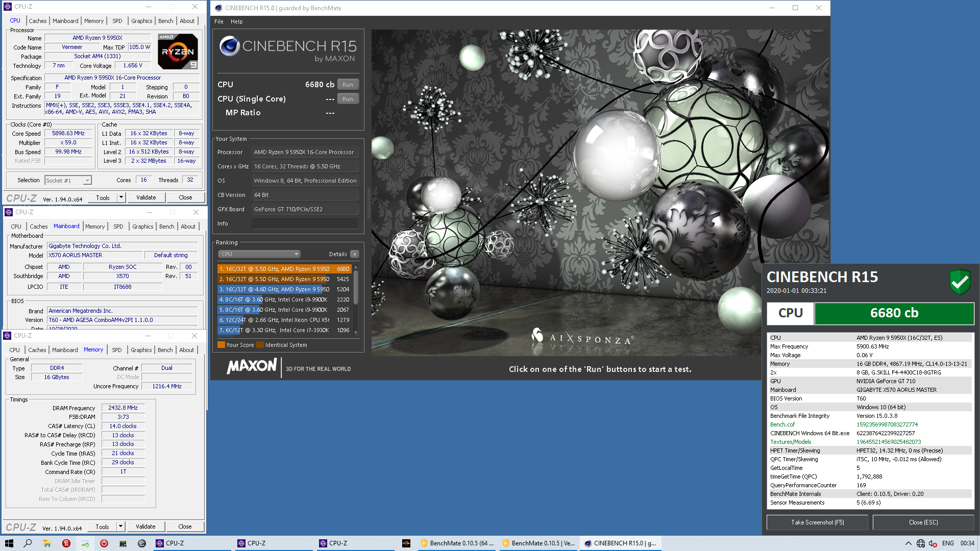Open Caches tab in top CPU-Z window

click(38, 21)
